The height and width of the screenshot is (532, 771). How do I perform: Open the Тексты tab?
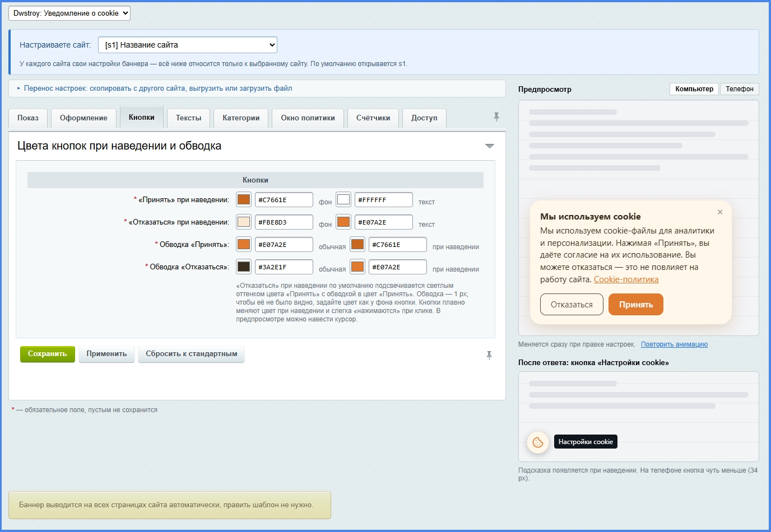189,118
